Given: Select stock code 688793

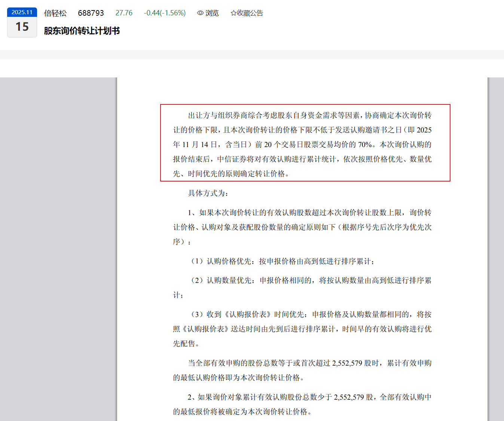Looking at the screenshot, I should (91, 13).
